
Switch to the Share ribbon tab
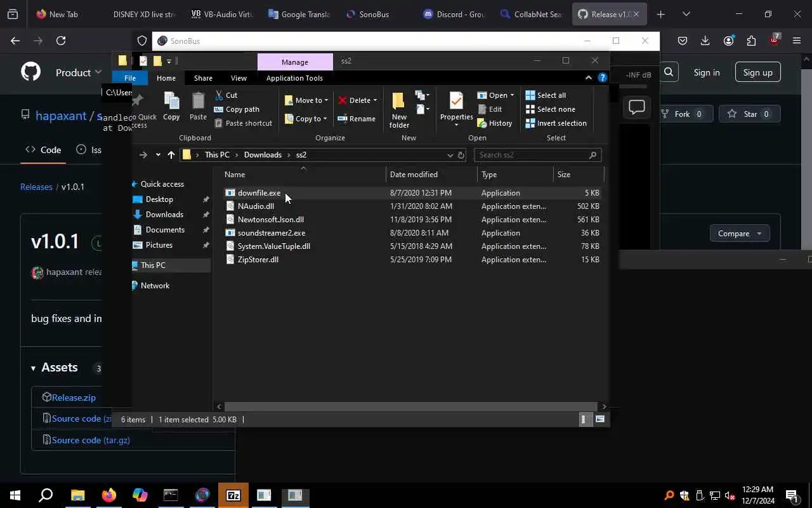coord(203,78)
